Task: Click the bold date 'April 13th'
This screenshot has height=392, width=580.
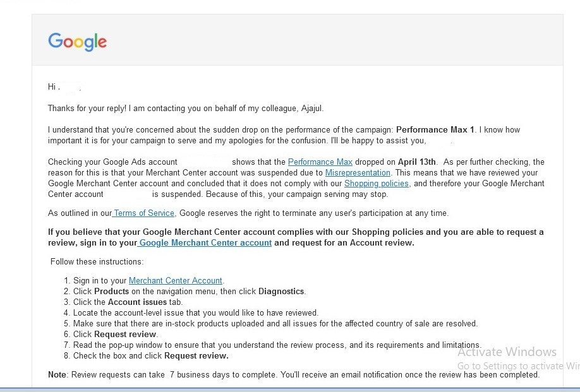Action: pos(416,162)
